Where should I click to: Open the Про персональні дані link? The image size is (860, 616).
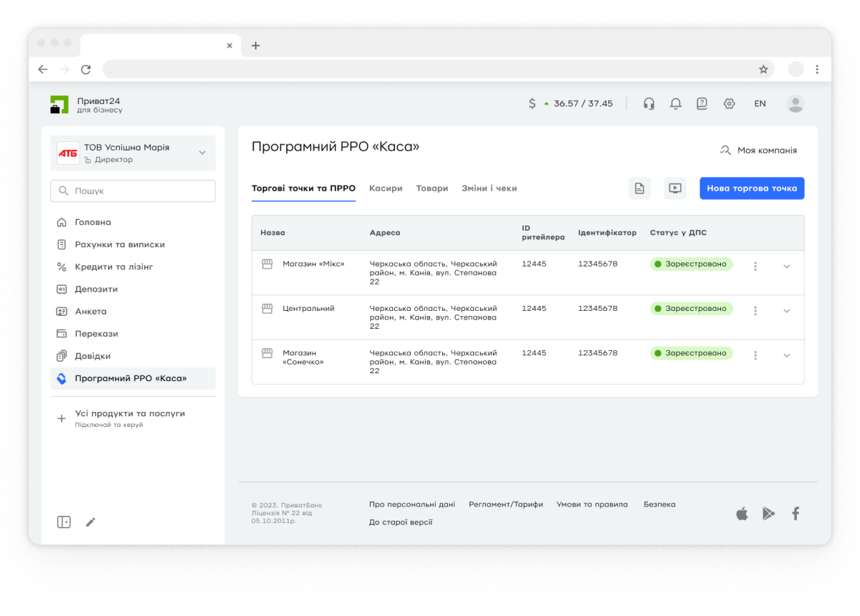click(411, 504)
